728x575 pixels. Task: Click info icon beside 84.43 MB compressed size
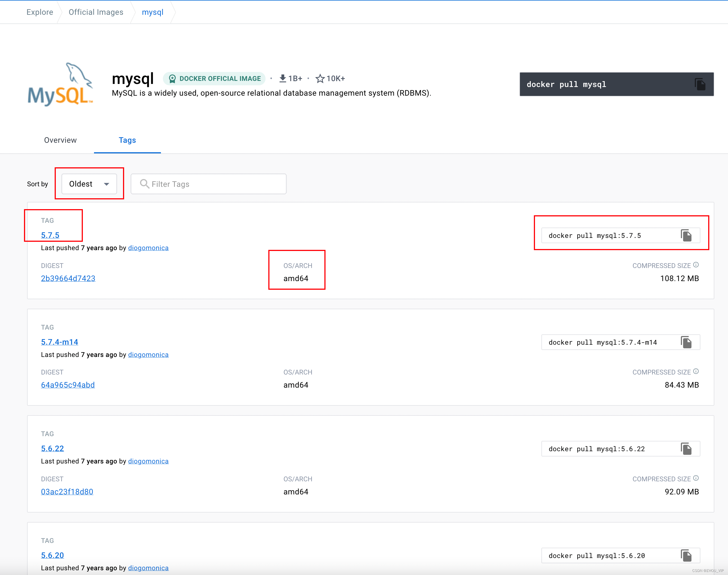tap(696, 371)
